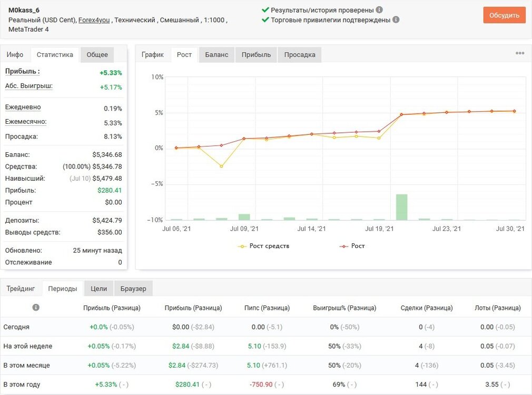Image resolution: width=532 pixels, height=395 pixels.
Task: Click the $5,479.48 highest value
Action: 107,179
